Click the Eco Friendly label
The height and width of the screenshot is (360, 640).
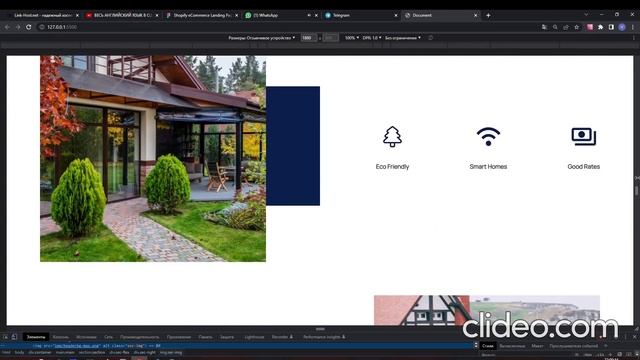392,167
